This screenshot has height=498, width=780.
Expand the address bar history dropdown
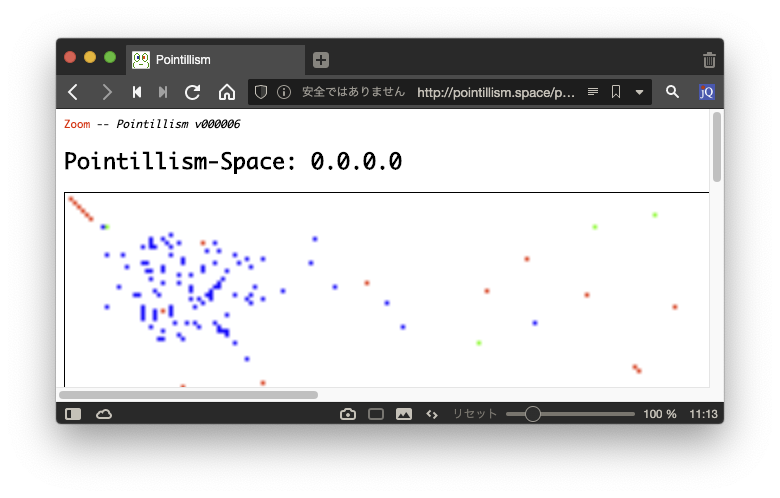pos(639,92)
